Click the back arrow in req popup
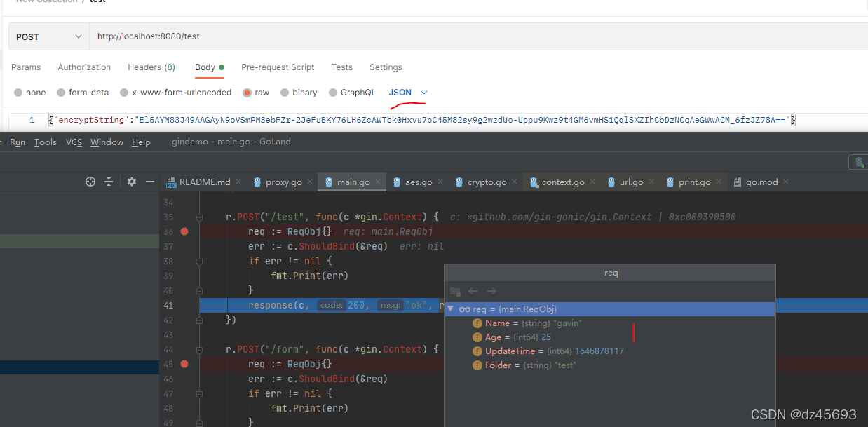The width and height of the screenshot is (868, 427). coord(473,291)
